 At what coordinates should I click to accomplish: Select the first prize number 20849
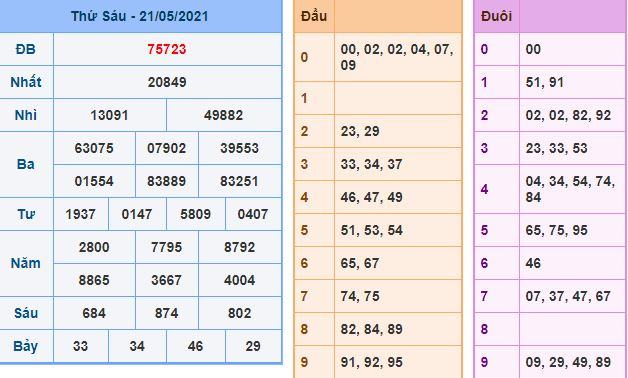(167, 82)
